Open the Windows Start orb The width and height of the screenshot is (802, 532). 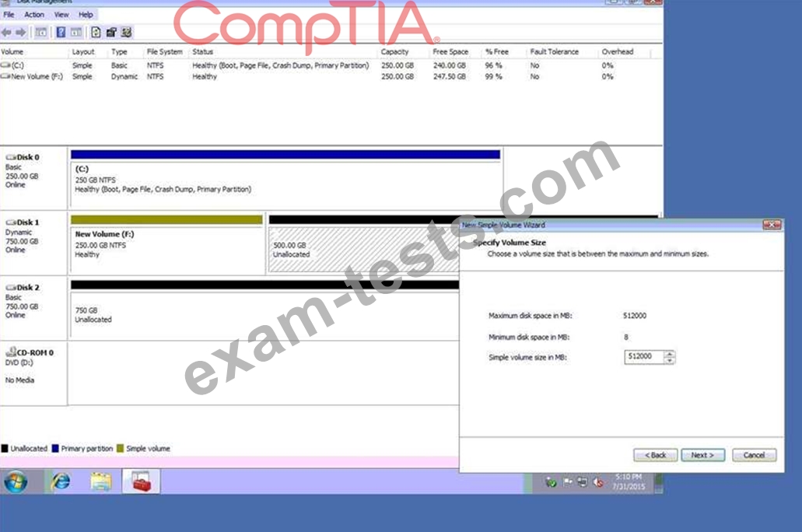point(16,481)
